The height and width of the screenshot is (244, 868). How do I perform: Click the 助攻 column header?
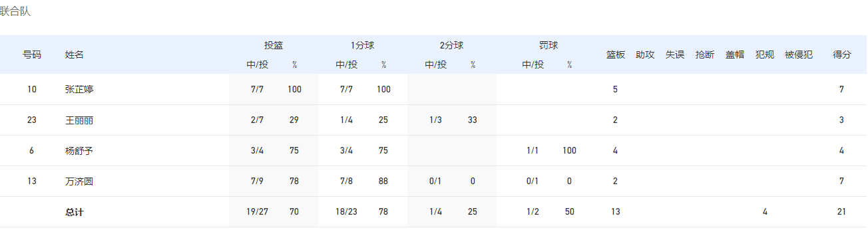click(x=645, y=55)
